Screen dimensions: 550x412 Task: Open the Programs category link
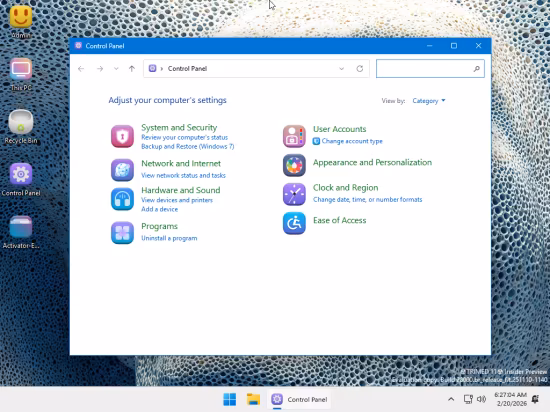pyautogui.click(x=159, y=227)
